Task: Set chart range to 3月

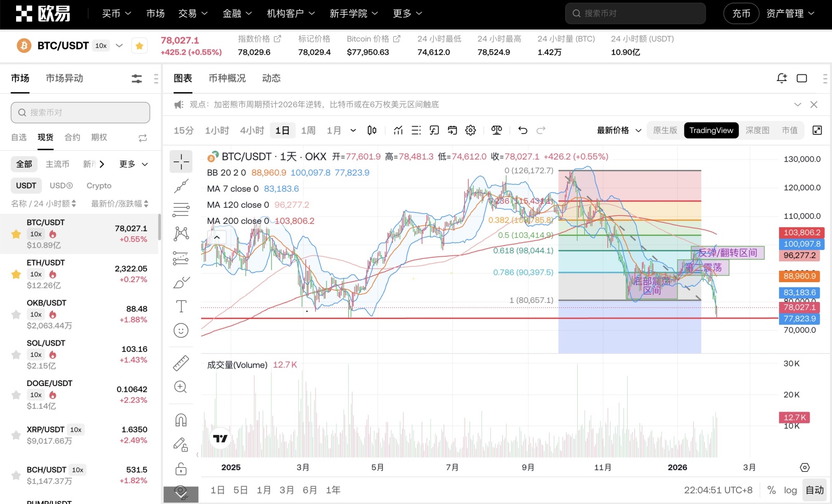Action: click(287, 490)
